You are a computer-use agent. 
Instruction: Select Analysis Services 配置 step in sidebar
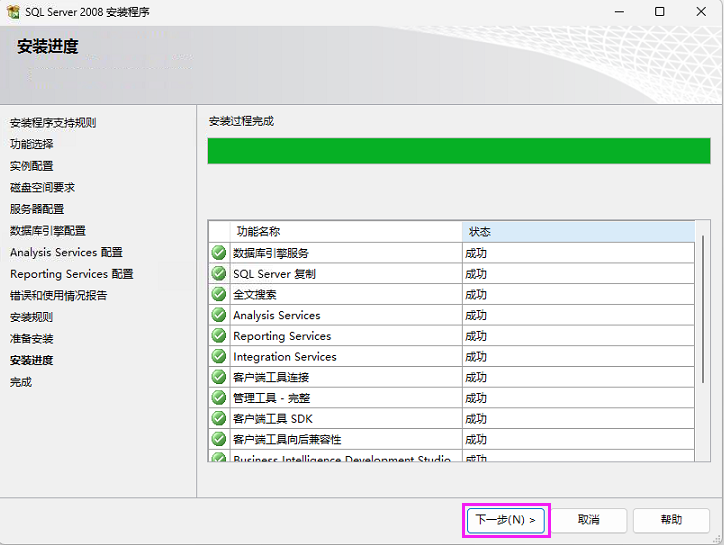[x=66, y=252]
